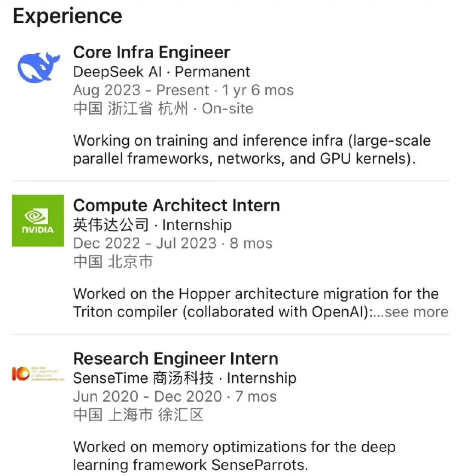Click the SenseParrots memory optimizations description
This screenshot has height=476, width=456.
(x=234, y=455)
